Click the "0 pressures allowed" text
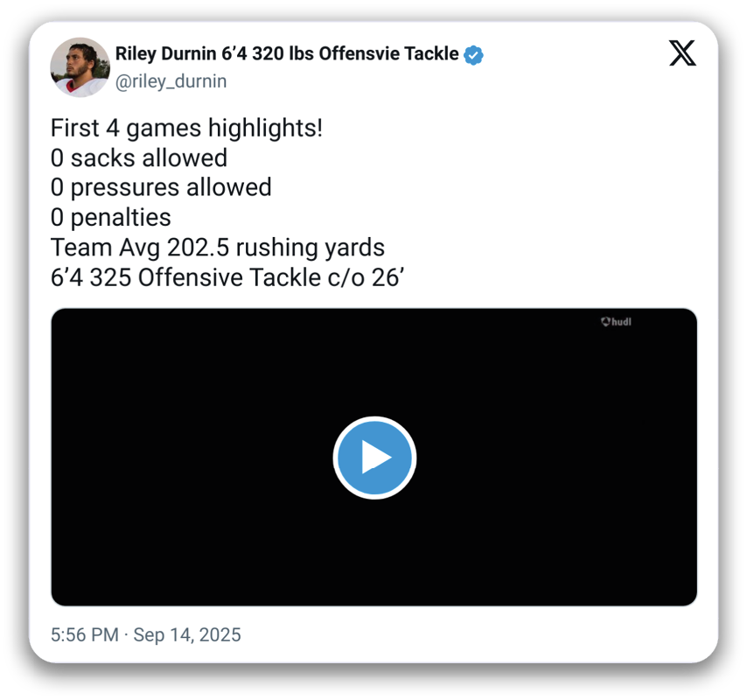The width and height of the screenshot is (747, 700). [161, 187]
